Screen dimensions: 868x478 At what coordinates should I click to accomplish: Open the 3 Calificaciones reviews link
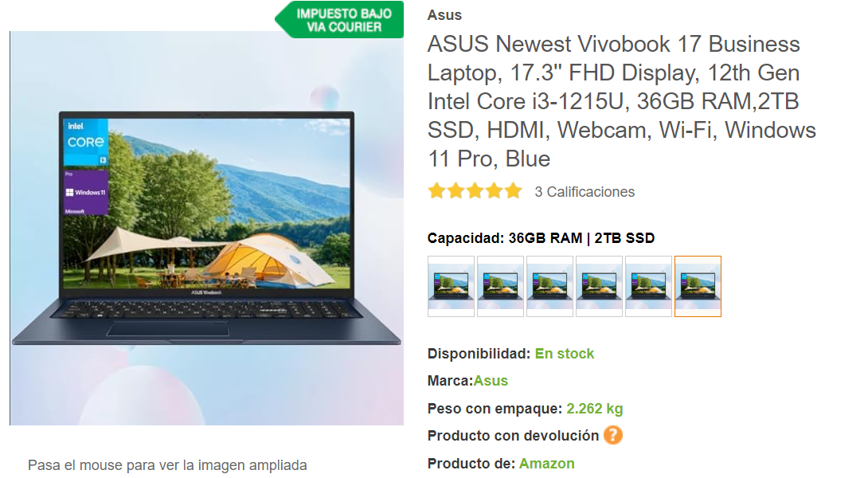tap(585, 192)
